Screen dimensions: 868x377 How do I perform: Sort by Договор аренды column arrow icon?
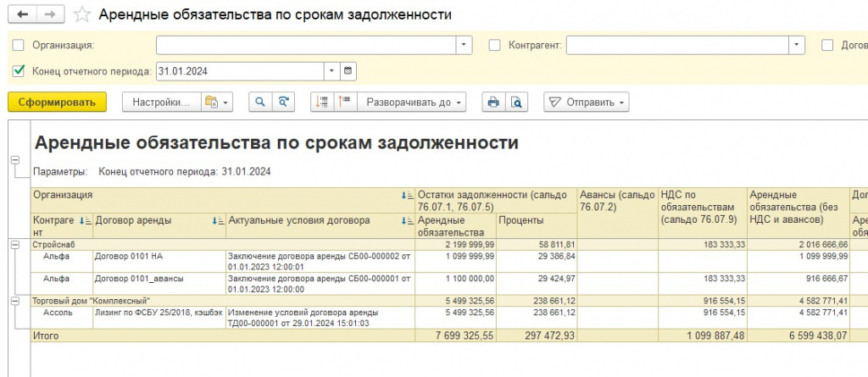[220, 220]
